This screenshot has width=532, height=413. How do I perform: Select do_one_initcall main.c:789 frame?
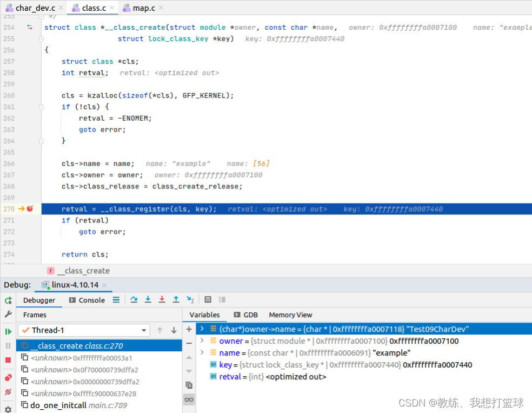coord(99,405)
